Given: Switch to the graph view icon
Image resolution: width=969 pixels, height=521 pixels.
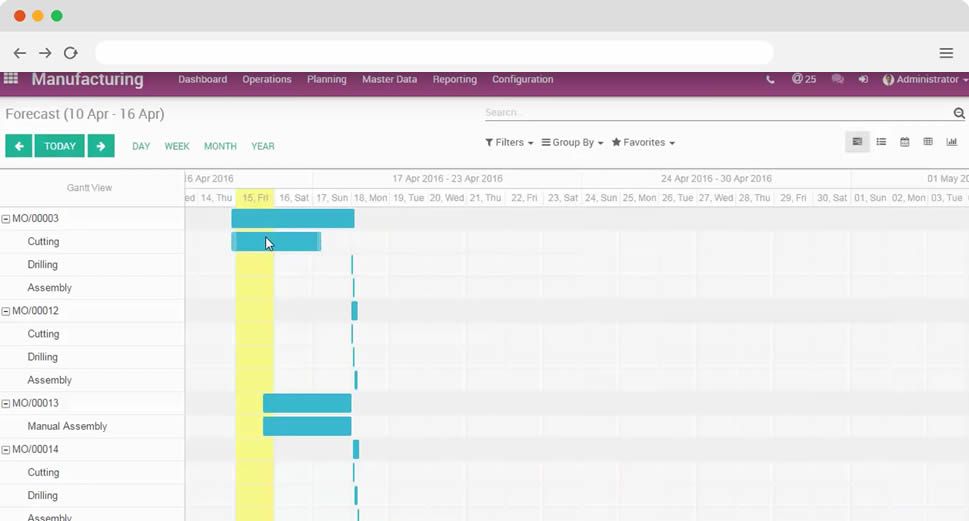Looking at the screenshot, I should [952, 142].
